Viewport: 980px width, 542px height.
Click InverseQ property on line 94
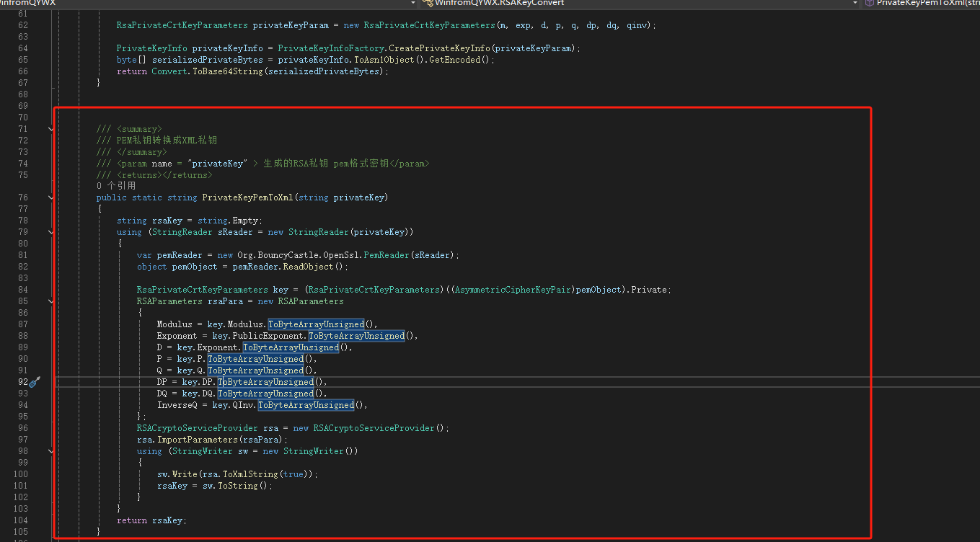[177, 405]
